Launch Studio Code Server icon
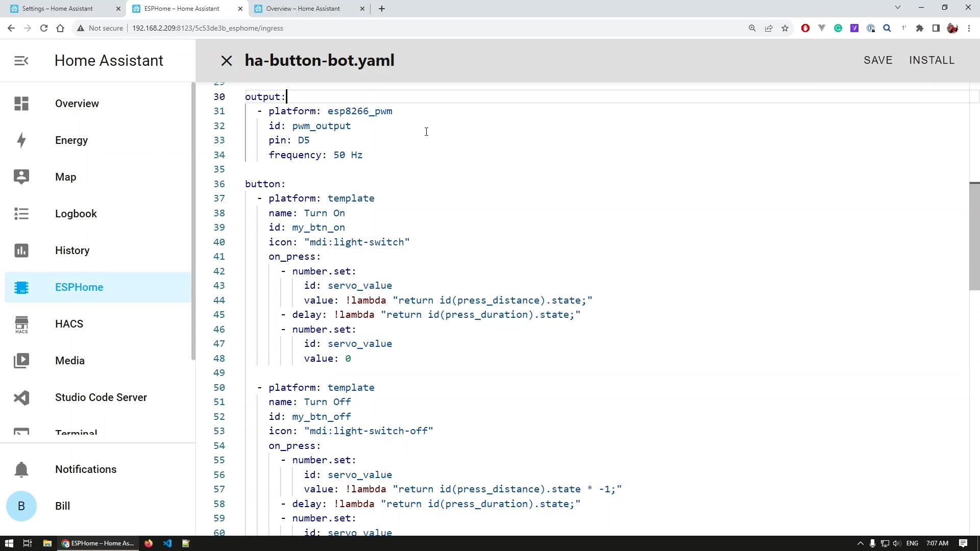 (x=21, y=397)
